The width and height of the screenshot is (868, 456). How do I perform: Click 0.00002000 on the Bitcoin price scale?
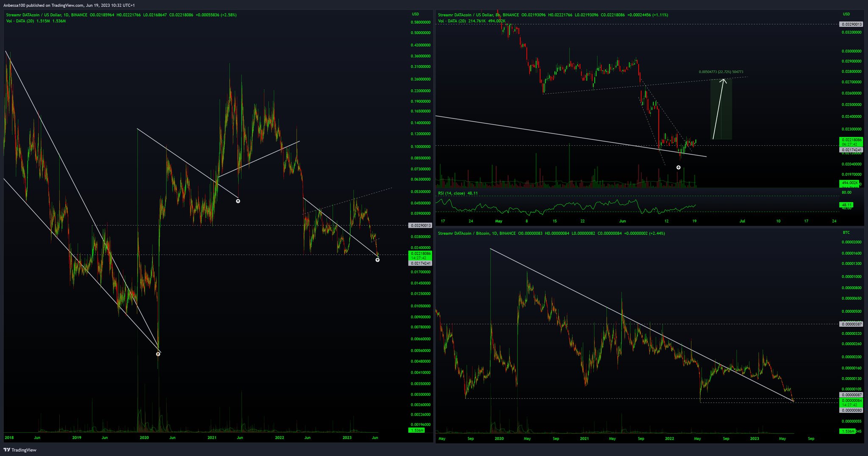[851, 242]
